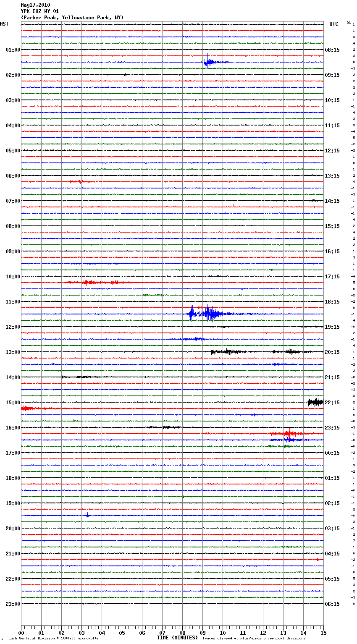Click the 17:15 UTC time label
This screenshot has width=357, height=644.
332,277
